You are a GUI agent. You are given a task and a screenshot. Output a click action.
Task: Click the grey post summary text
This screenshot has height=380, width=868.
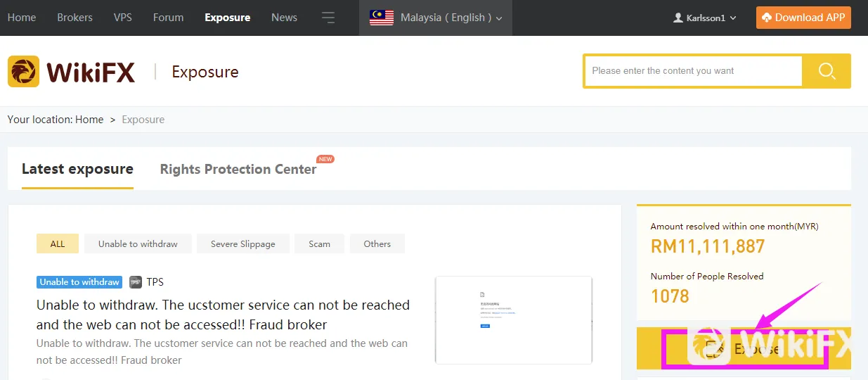click(x=222, y=352)
